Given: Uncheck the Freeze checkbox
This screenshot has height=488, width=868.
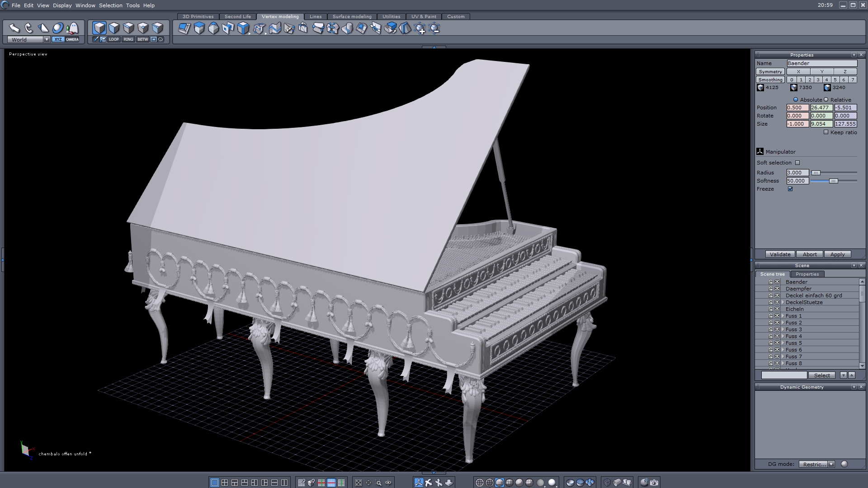Looking at the screenshot, I should [x=790, y=189].
